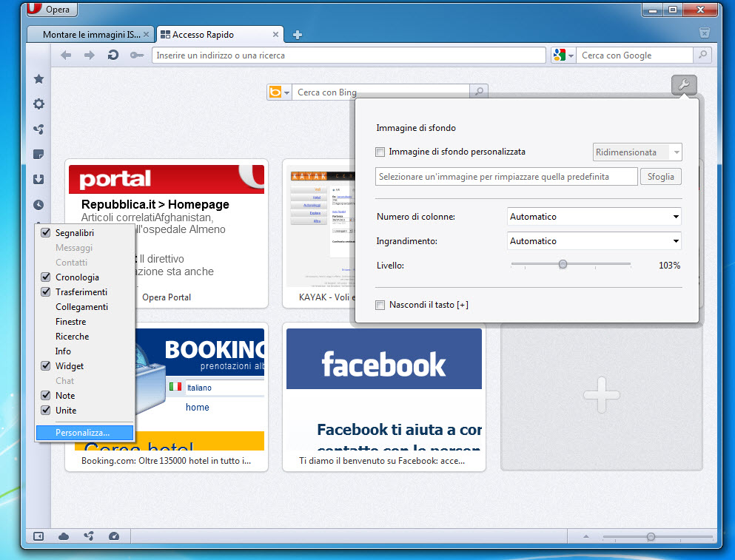This screenshot has height=560, width=735.
Task: Click the Opera Turbo speedometer icon
Action: pos(113,536)
